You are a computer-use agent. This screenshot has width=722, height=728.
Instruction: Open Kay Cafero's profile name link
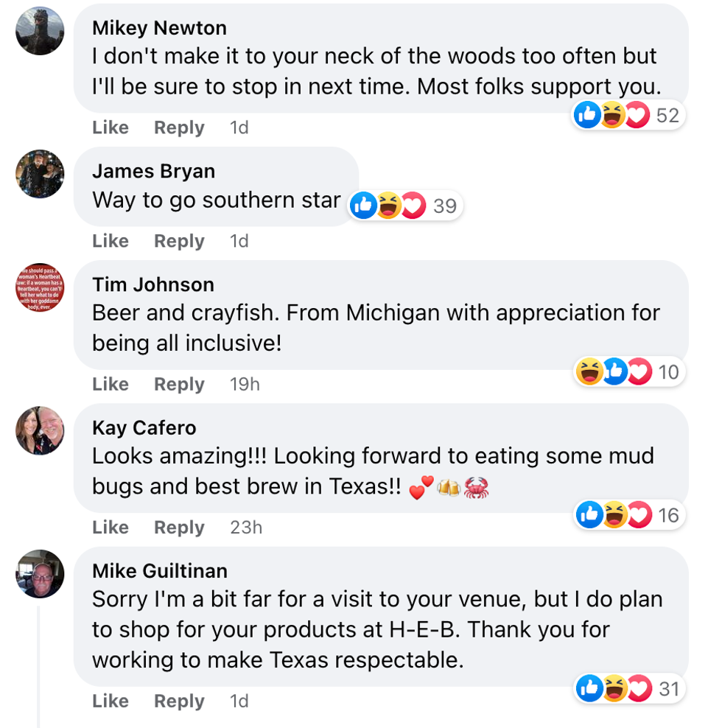(x=145, y=427)
